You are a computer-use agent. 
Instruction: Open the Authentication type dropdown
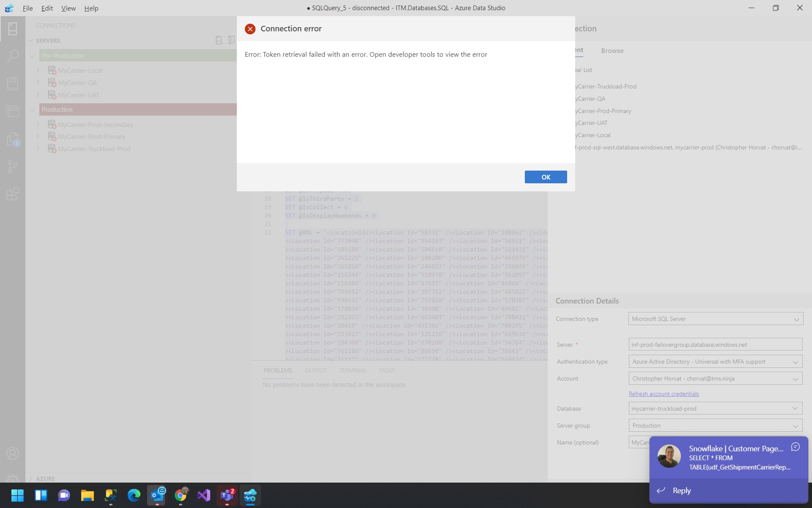715,362
